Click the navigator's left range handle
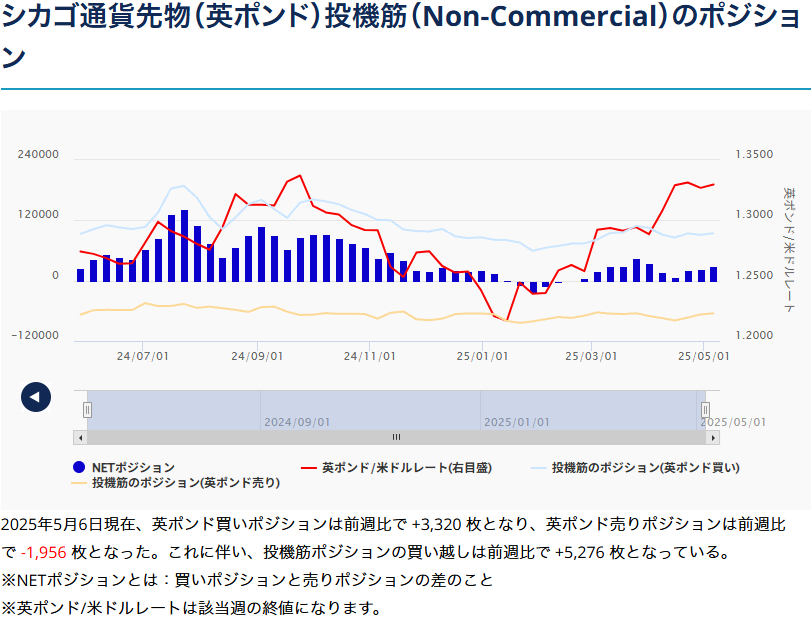The height and width of the screenshot is (619, 812). click(87, 409)
